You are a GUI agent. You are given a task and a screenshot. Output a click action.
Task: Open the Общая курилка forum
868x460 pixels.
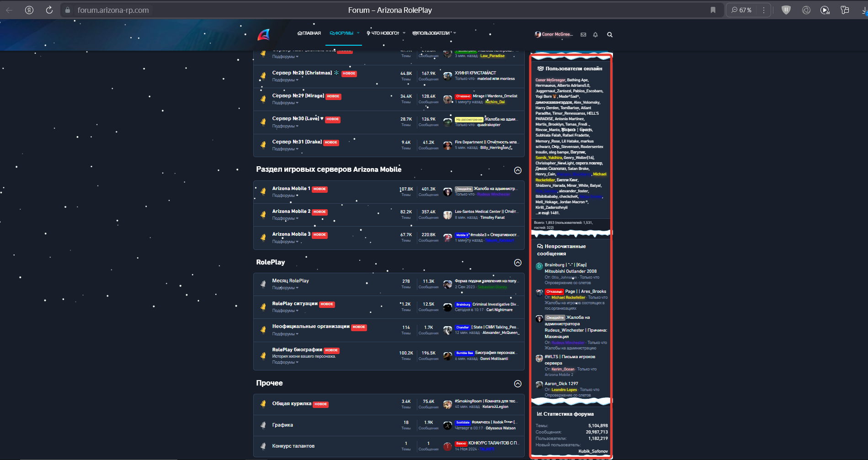[292, 403]
